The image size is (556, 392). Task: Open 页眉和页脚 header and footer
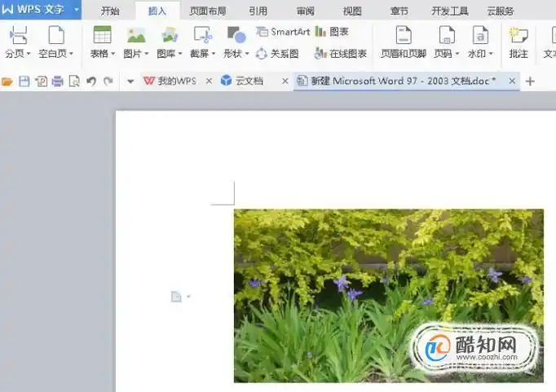[x=403, y=35]
